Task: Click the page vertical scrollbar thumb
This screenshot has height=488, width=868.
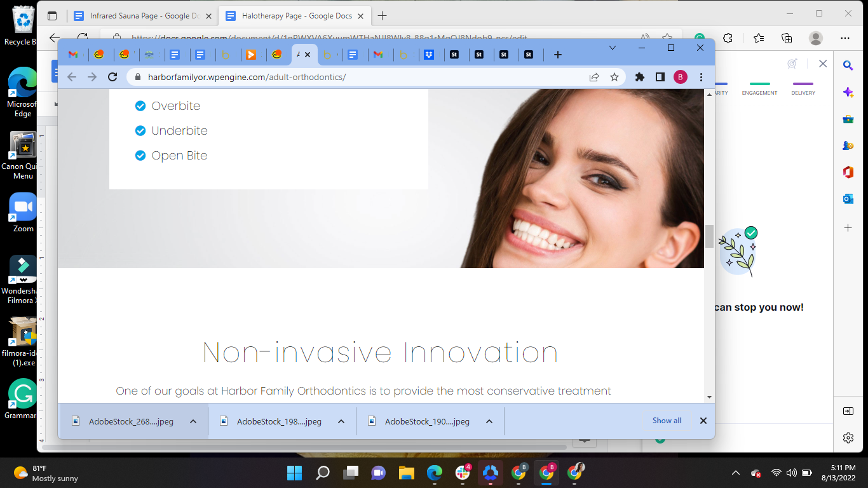Action: click(709, 236)
